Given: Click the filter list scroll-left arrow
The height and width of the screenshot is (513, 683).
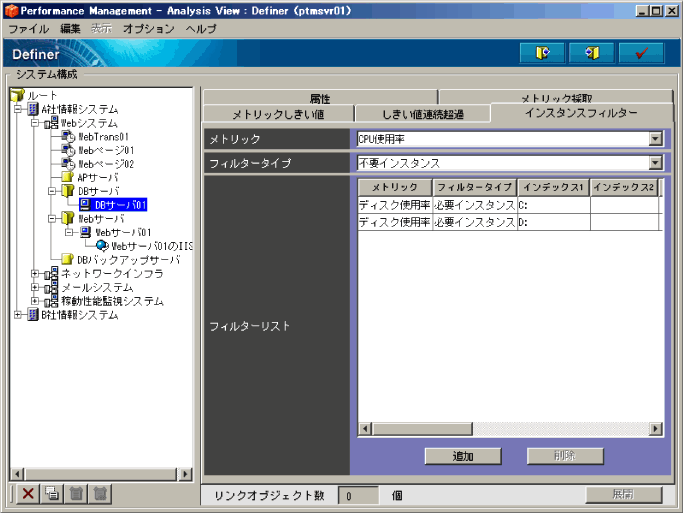Looking at the screenshot, I should [365, 429].
